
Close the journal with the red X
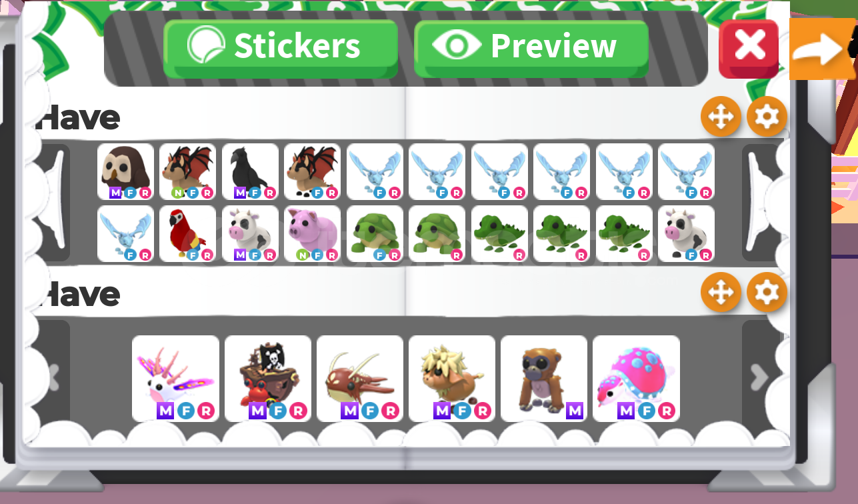[749, 49]
